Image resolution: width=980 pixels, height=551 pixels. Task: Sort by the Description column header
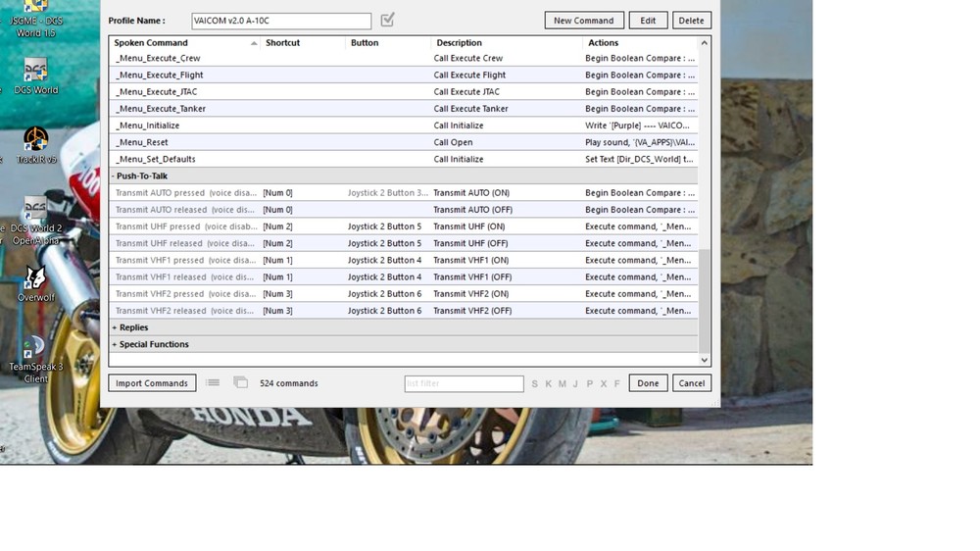tap(507, 42)
